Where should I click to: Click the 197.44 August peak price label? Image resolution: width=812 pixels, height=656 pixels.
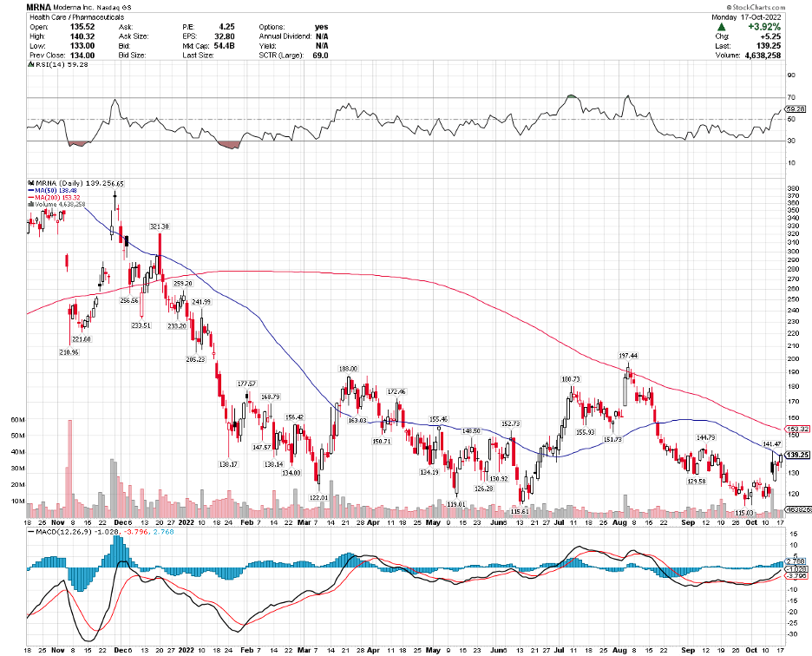point(628,356)
